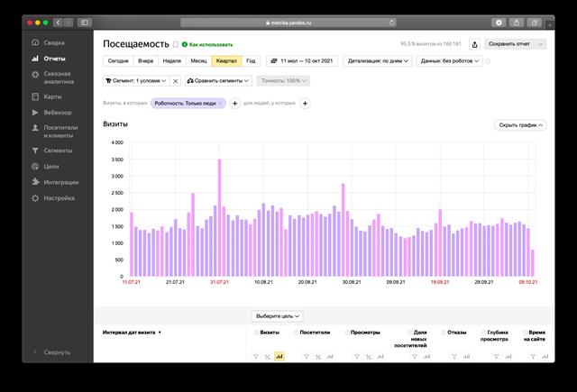Viewport: 577px width, 392px height.
Task: Select the Месяц period tab
Action: pyautogui.click(x=198, y=61)
